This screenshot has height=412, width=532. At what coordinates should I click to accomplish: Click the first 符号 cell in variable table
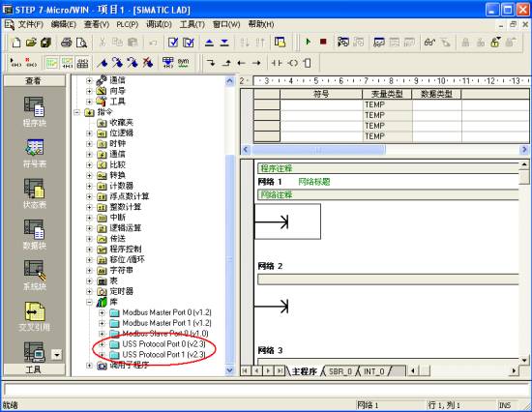tap(321, 104)
